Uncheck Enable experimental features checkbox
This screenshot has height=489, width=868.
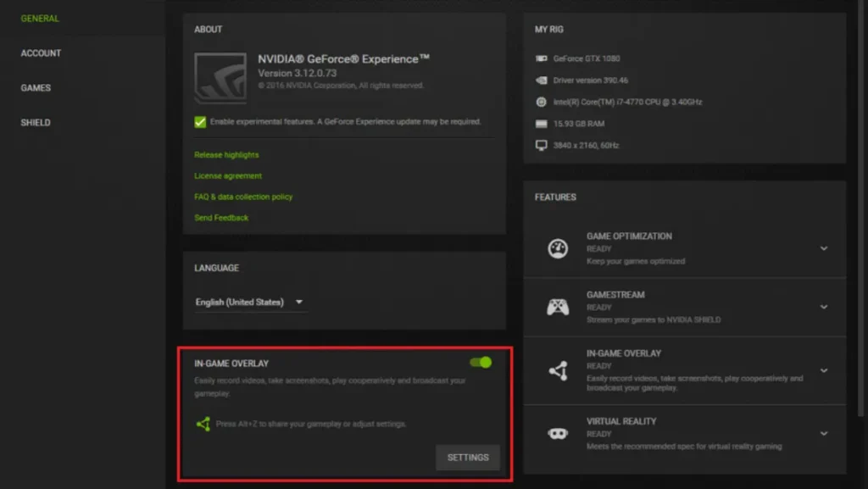(x=200, y=122)
